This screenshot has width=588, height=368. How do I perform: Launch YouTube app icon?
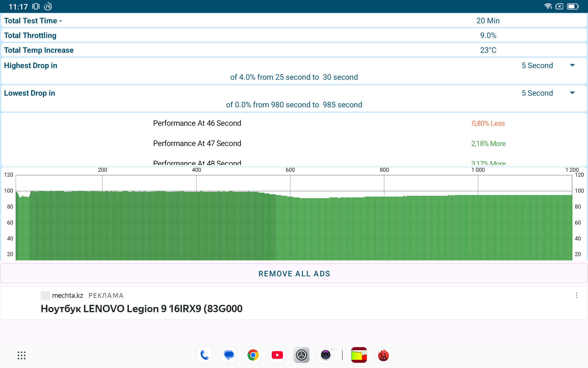(277, 355)
